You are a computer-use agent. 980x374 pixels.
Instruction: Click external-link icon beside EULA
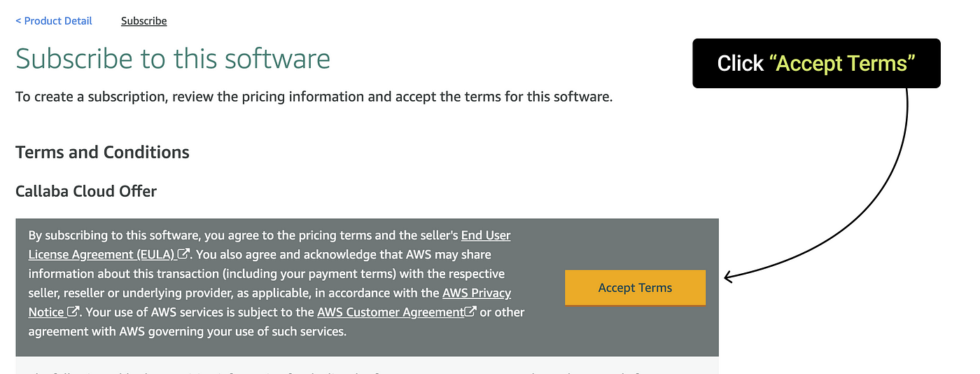183,254
